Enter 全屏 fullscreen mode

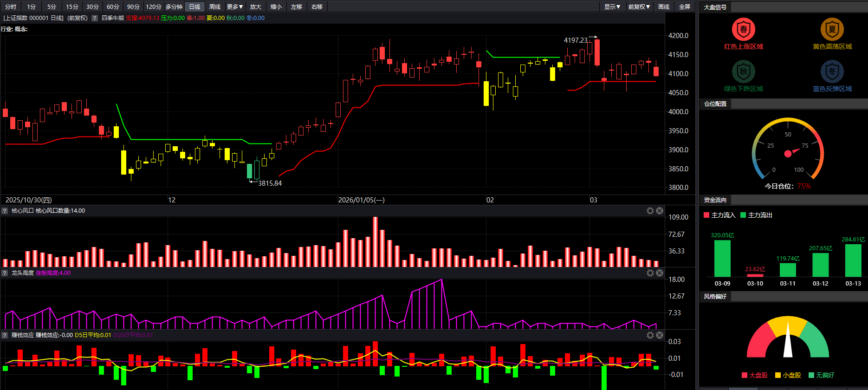pyautogui.click(x=685, y=6)
